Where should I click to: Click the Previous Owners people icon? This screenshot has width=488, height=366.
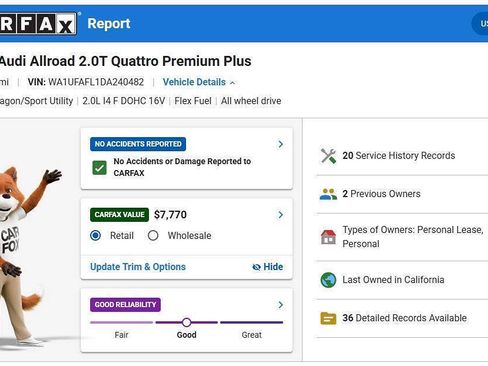pyautogui.click(x=328, y=194)
